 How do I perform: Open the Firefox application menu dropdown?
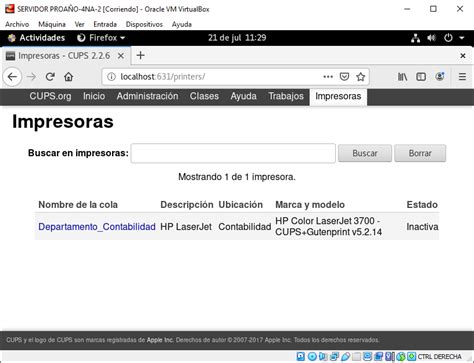101,38
